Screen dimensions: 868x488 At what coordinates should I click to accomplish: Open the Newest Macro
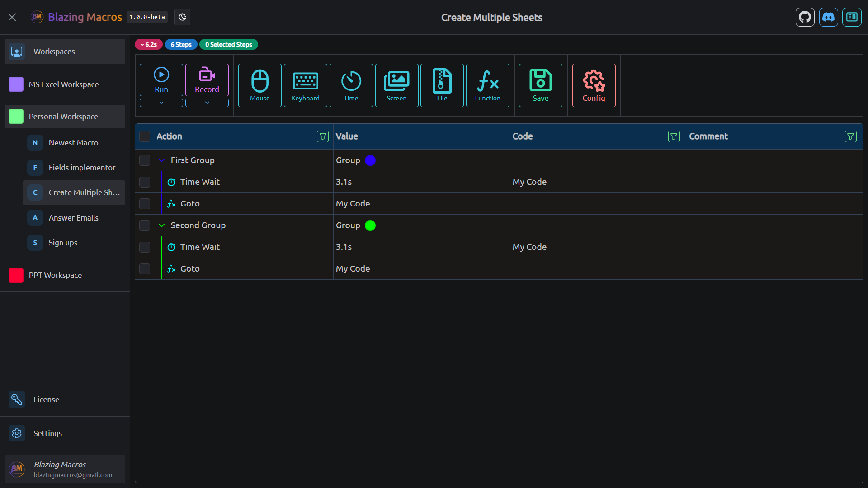click(74, 143)
